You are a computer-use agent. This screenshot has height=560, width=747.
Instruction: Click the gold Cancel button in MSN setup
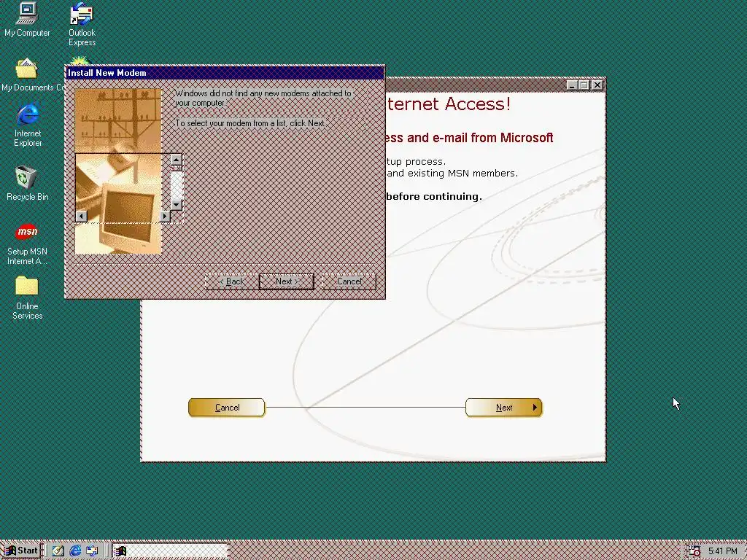tap(226, 408)
